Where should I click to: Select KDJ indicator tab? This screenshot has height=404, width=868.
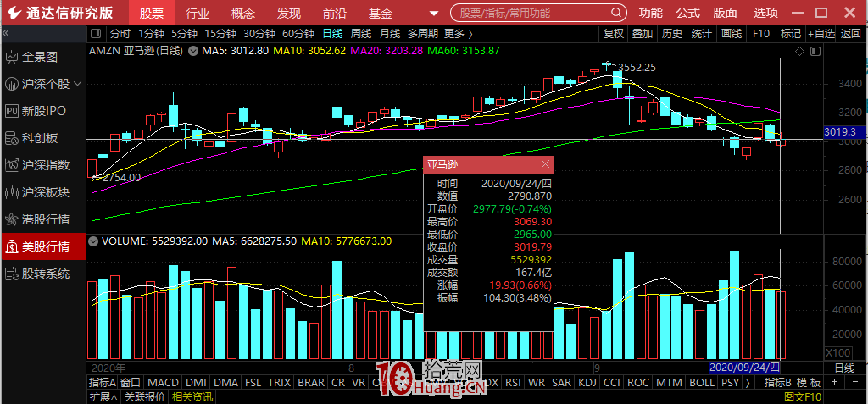[x=586, y=383]
